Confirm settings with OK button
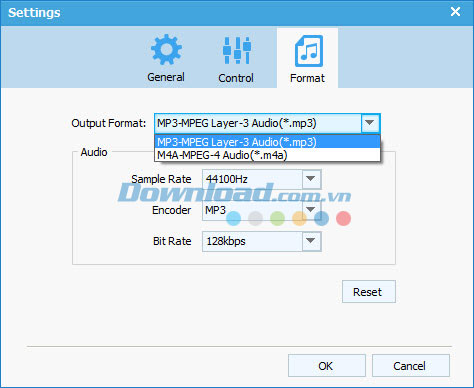Image resolution: width=474 pixels, height=388 pixels. [x=327, y=366]
